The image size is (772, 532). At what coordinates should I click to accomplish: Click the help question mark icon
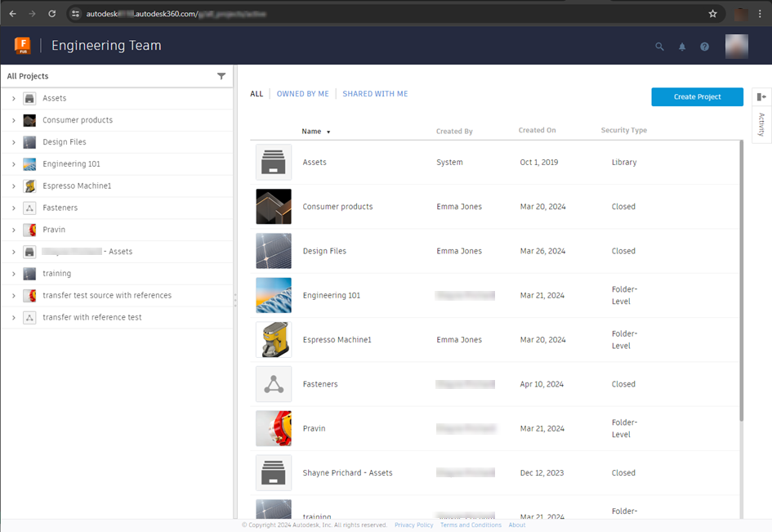[x=704, y=47]
